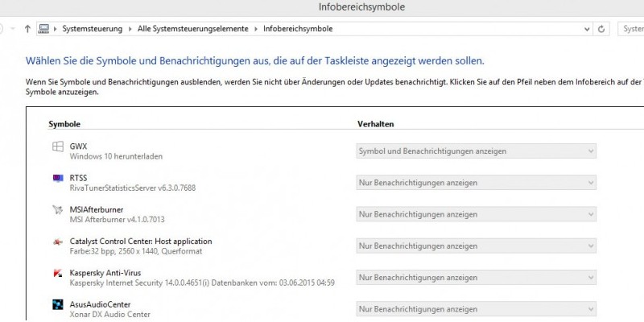Click the AsusAudioCenter icon

point(58,305)
